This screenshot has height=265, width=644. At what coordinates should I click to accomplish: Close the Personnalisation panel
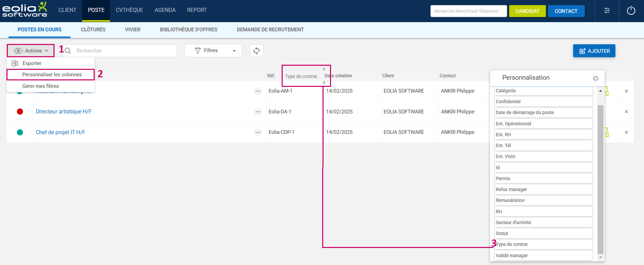click(595, 78)
